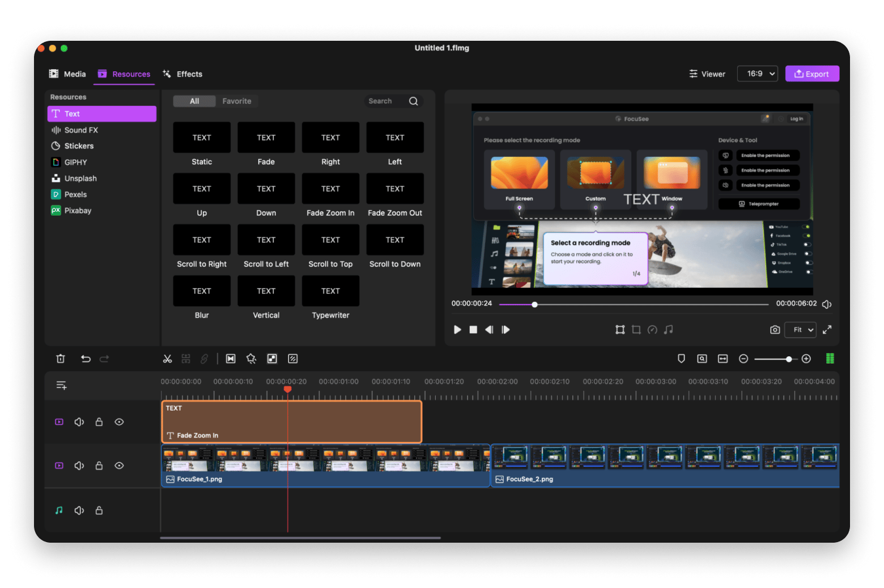
Task: Open the 16:9 aspect ratio dropdown
Action: click(757, 74)
